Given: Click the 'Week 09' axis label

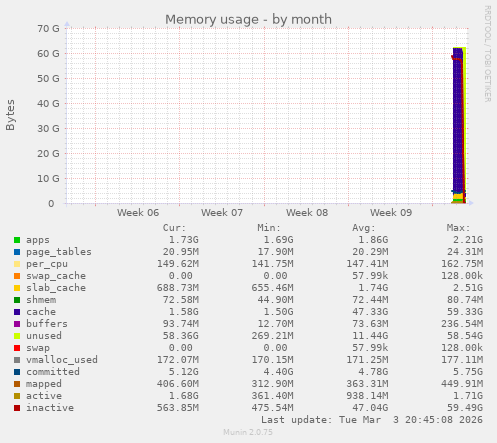Looking at the screenshot, I should (391, 213).
